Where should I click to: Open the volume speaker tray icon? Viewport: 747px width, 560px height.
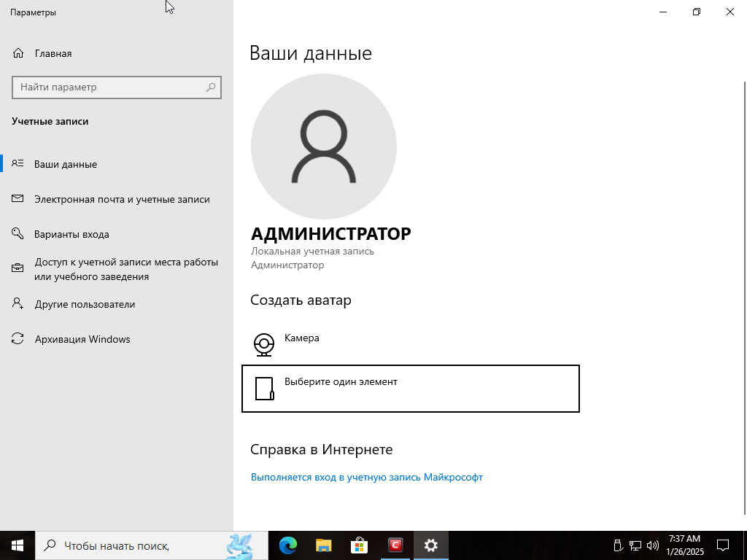pos(653,545)
